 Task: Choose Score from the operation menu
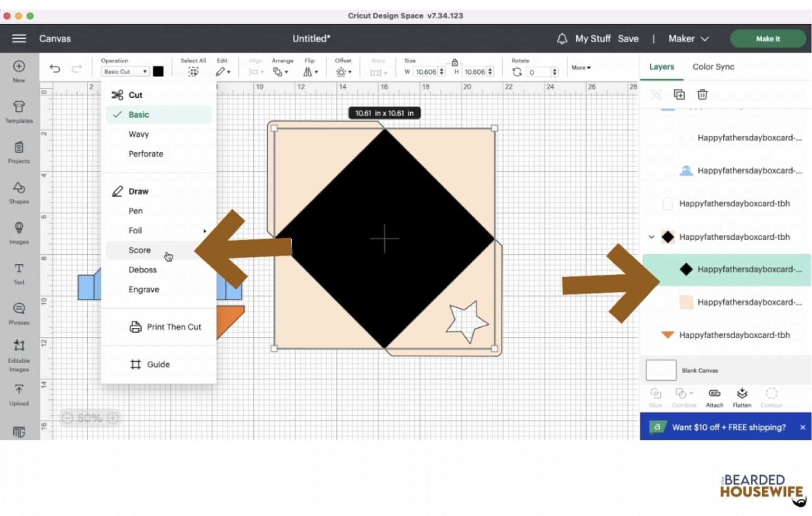[x=140, y=250]
